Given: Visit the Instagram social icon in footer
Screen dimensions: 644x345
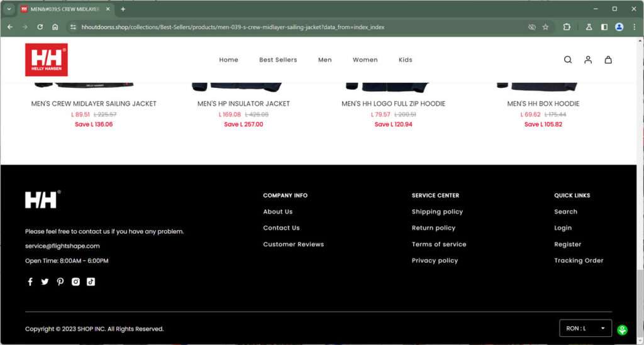Looking at the screenshot, I should coord(75,282).
